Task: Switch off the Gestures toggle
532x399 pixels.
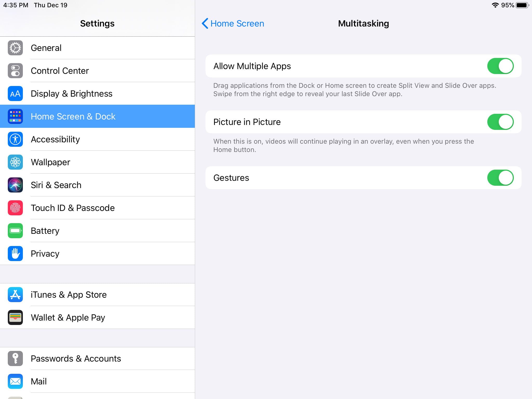Action: (500, 178)
